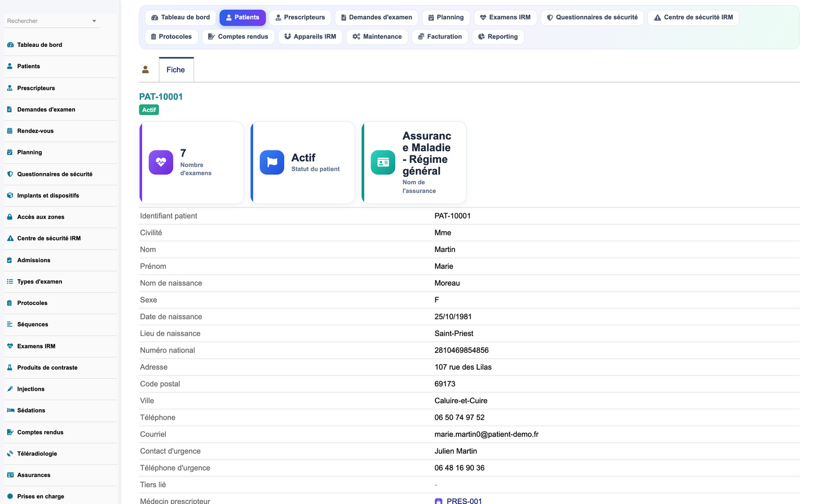
Task: Open the Rechercher dropdown arrow
Action: [x=94, y=21]
